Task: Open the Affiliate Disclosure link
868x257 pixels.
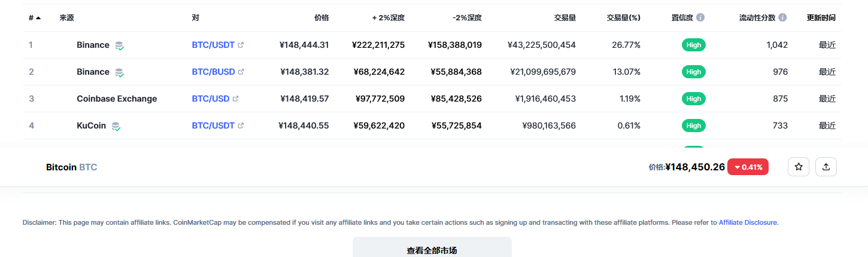Action: pyautogui.click(x=748, y=222)
